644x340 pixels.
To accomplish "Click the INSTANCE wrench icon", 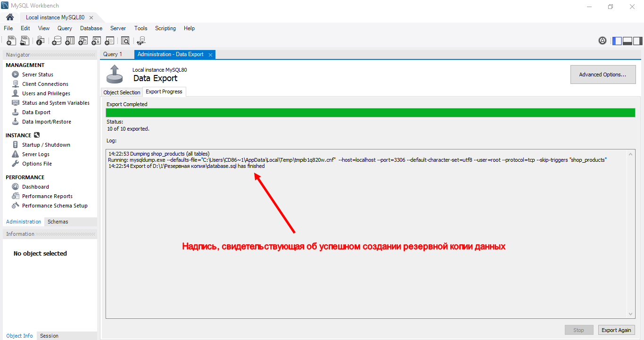I will tap(37, 135).
